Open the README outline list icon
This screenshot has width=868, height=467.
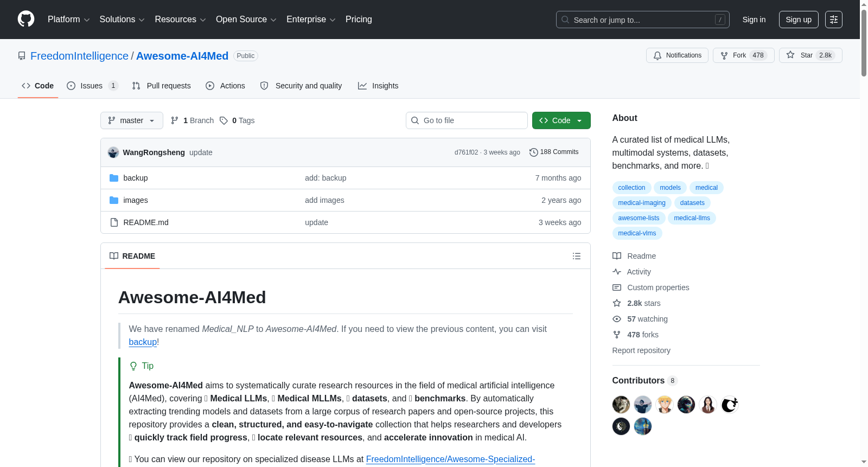click(577, 256)
